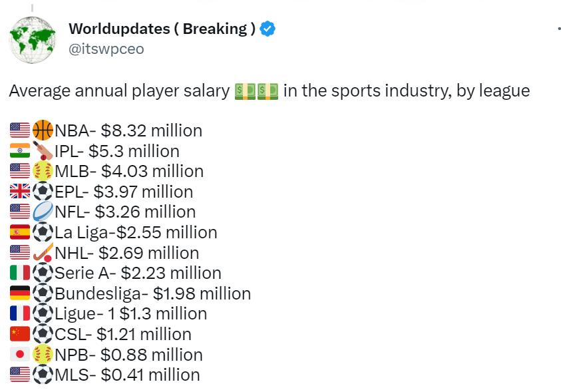
Task: Click the cricket bat emoji beside IPL
Action: click(43, 150)
